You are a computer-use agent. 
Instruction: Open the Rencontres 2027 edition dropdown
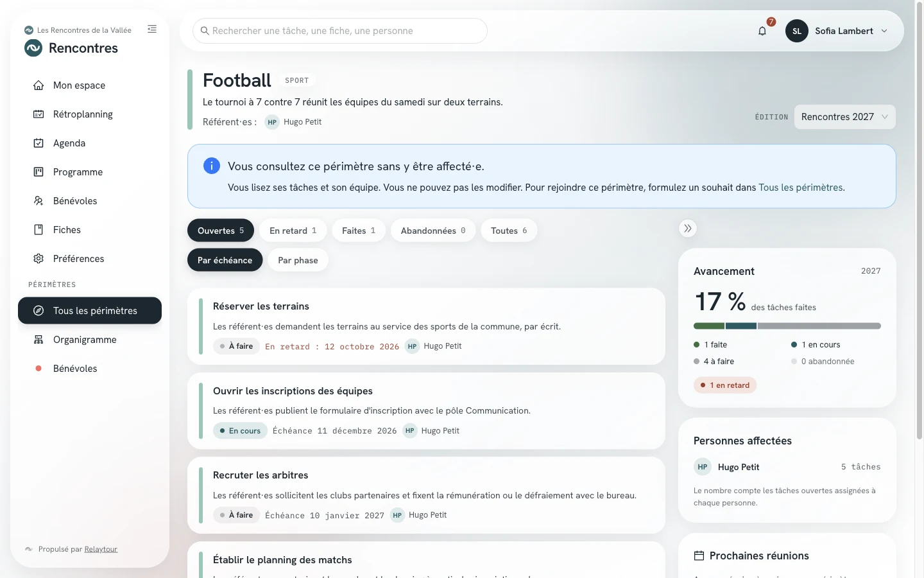tap(844, 117)
